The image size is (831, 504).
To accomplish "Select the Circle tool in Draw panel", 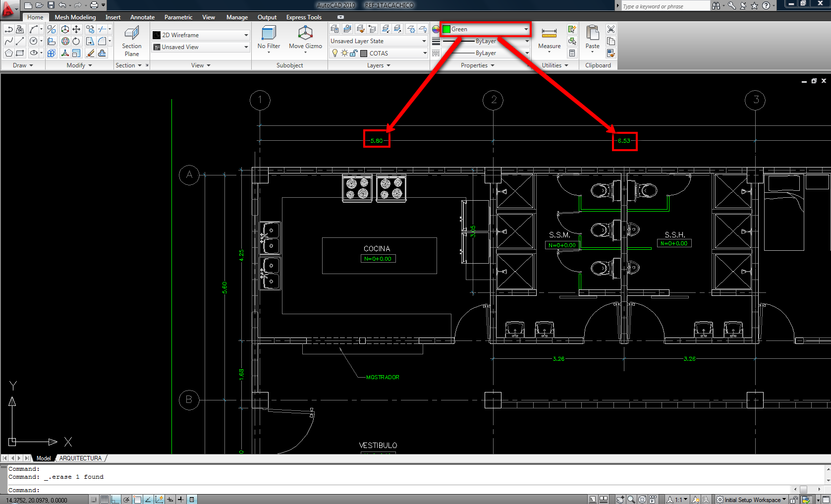I will pos(33,41).
